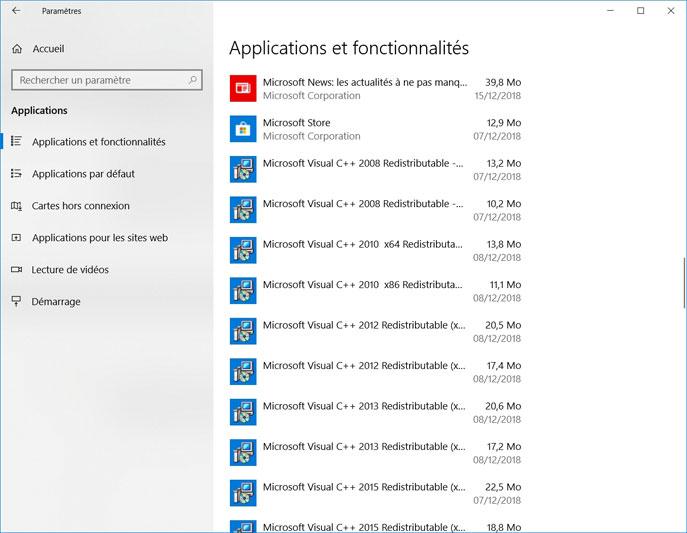Click the icon of Visual C++ 2010 x86
The image size is (687, 533).
coord(243,291)
